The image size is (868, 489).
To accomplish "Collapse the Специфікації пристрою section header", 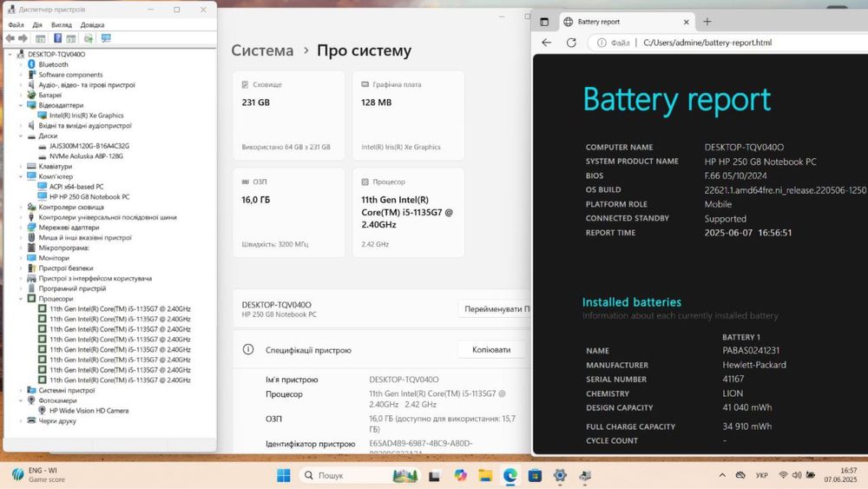I will tap(381, 350).
